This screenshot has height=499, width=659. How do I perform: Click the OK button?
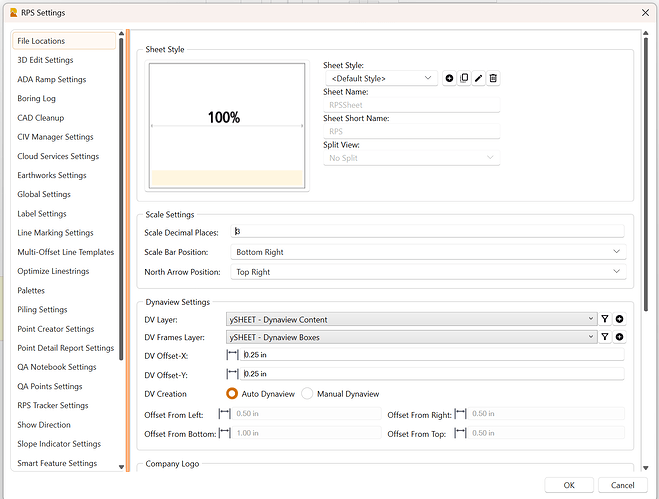click(x=568, y=485)
